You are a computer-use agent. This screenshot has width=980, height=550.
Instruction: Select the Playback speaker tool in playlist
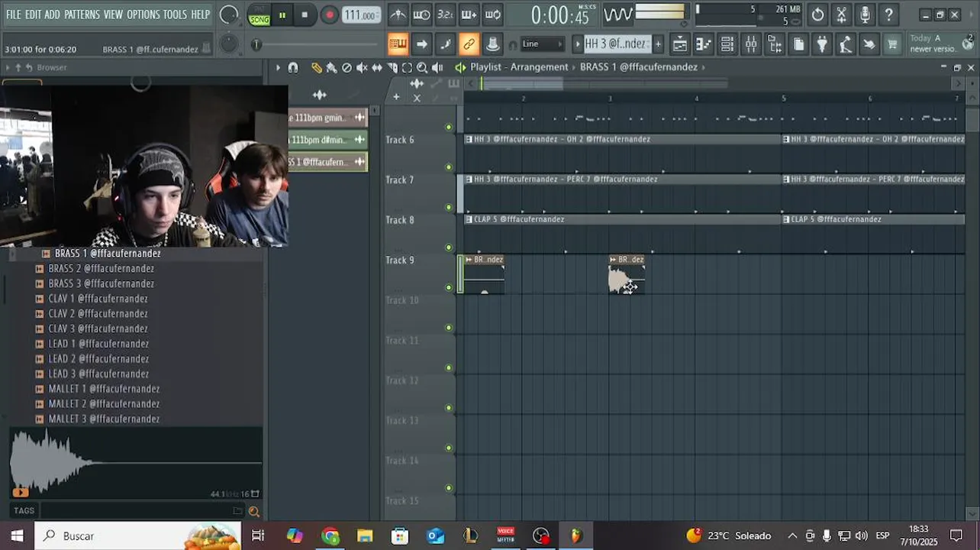click(x=437, y=67)
